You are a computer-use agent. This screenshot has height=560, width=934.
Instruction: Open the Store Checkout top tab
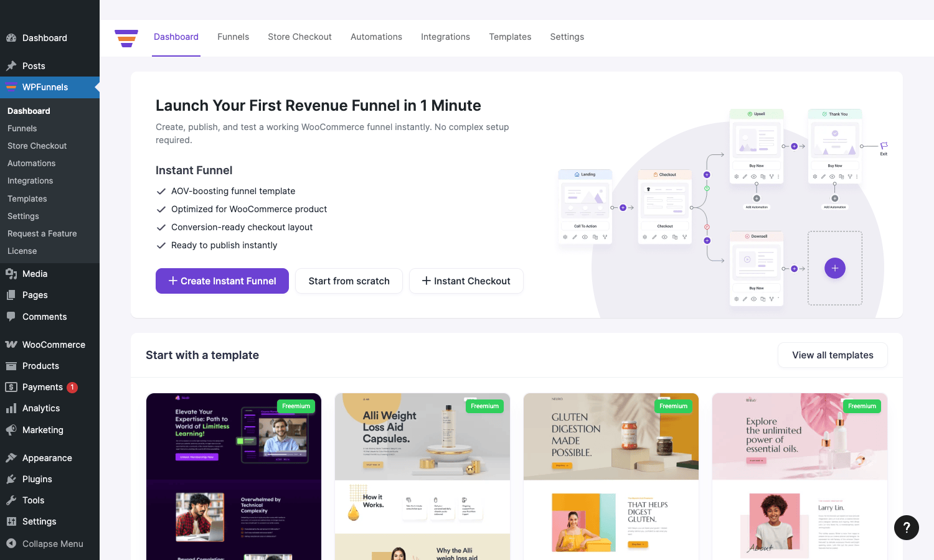(300, 37)
